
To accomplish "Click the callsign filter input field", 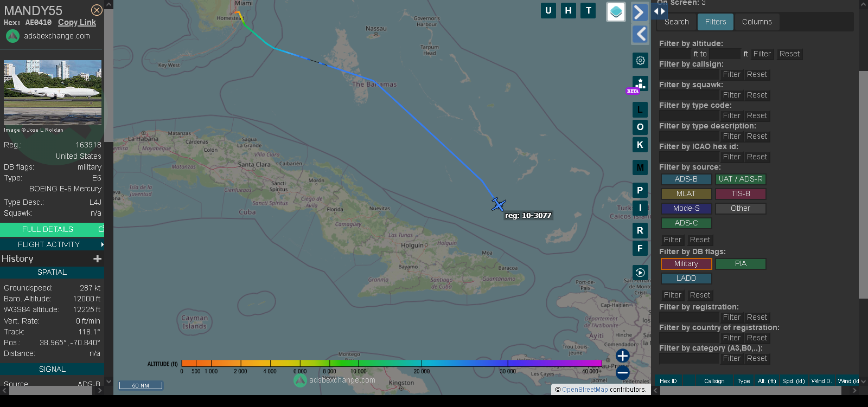I will click(x=688, y=75).
